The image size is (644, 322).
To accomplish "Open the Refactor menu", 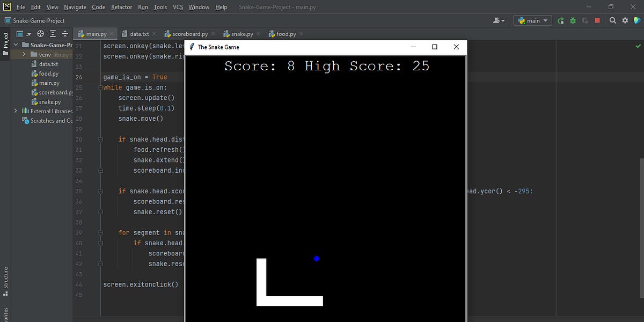I will pos(121,8).
